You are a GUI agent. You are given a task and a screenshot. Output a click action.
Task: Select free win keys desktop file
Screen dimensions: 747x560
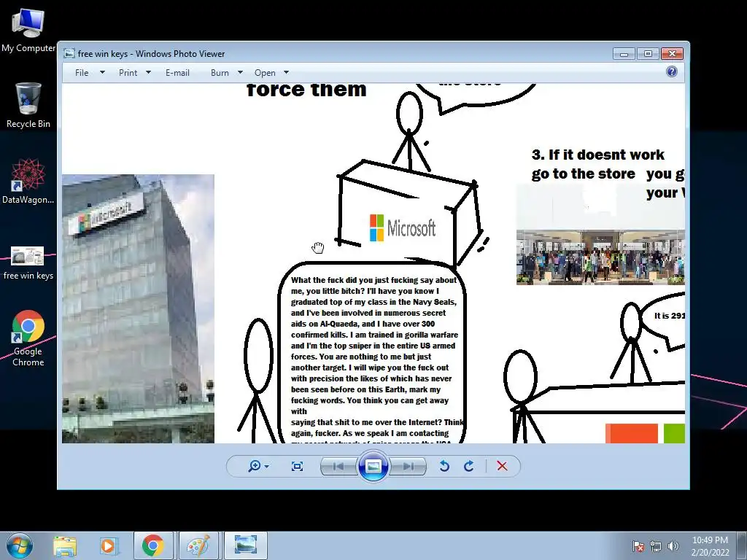click(x=28, y=262)
